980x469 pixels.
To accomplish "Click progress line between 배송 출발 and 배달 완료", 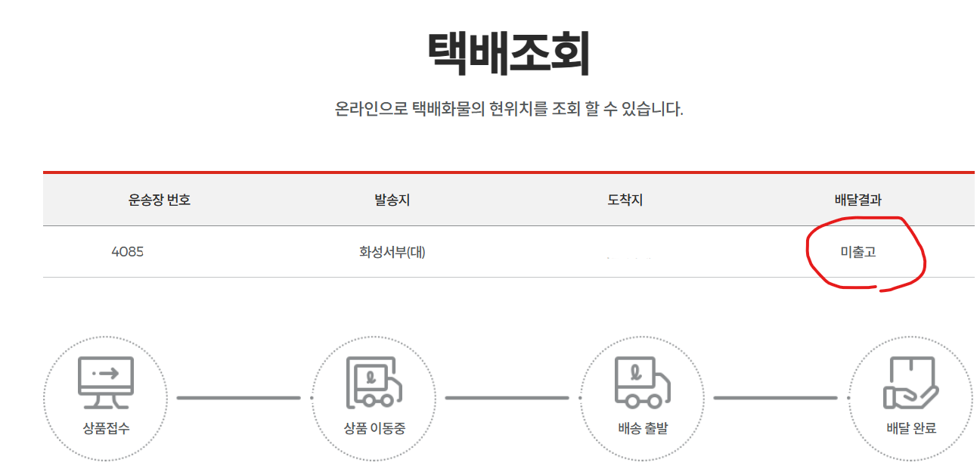I will [x=775, y=397].
